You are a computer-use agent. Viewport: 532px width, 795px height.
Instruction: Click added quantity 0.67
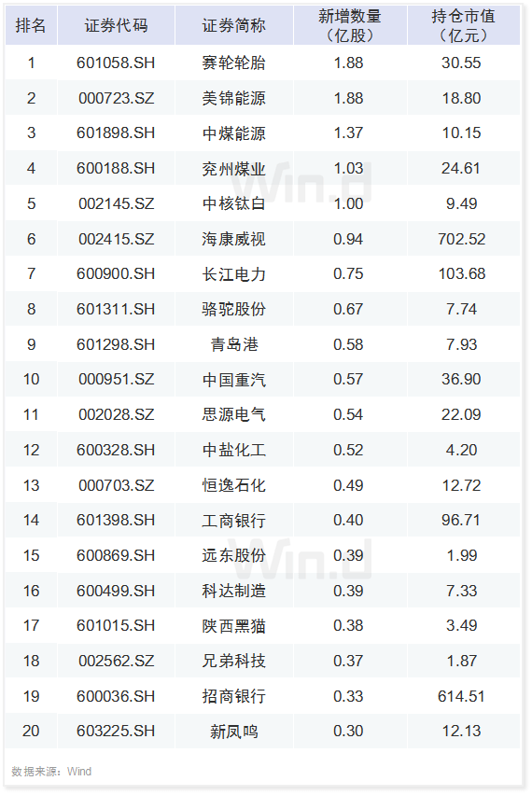(348, 309)
